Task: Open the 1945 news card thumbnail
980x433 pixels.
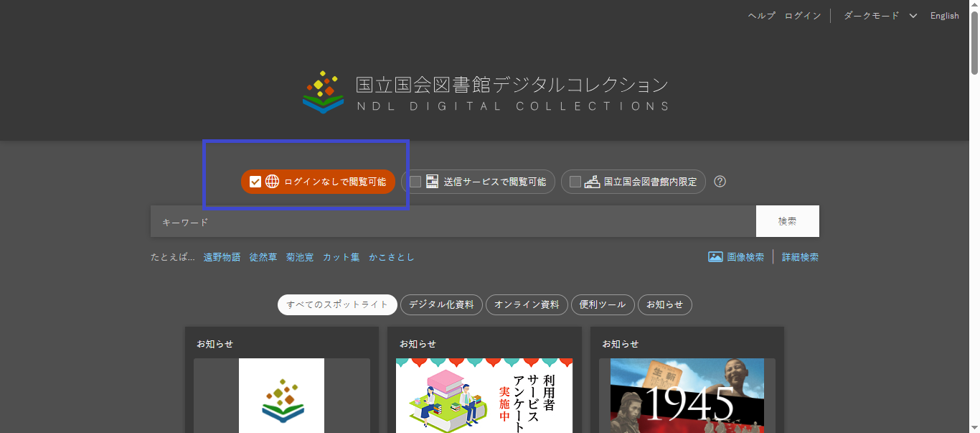Action: 687,396
